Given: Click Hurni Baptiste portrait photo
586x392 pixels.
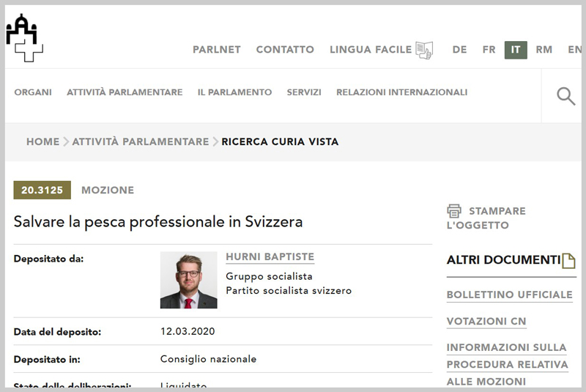Looking at the screenshot, I should [188, 280].
